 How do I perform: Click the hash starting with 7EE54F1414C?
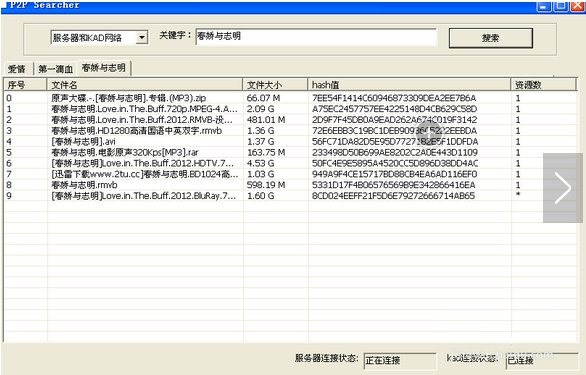394,98
